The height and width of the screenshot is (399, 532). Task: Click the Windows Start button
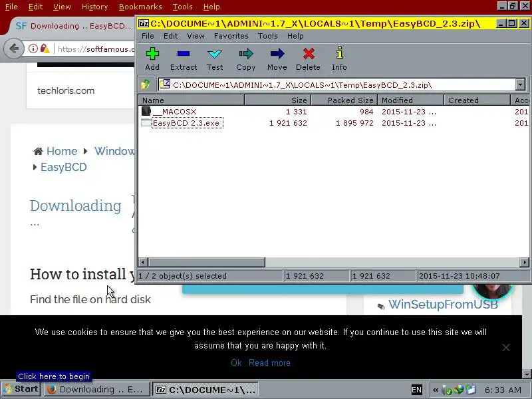pyautogui.click(x=21, y=389)
